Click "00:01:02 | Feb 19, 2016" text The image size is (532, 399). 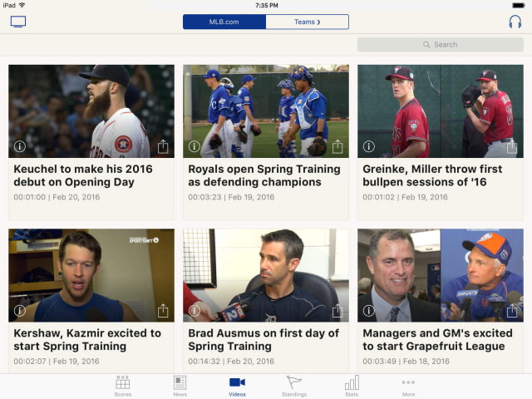tap(405, 197)
